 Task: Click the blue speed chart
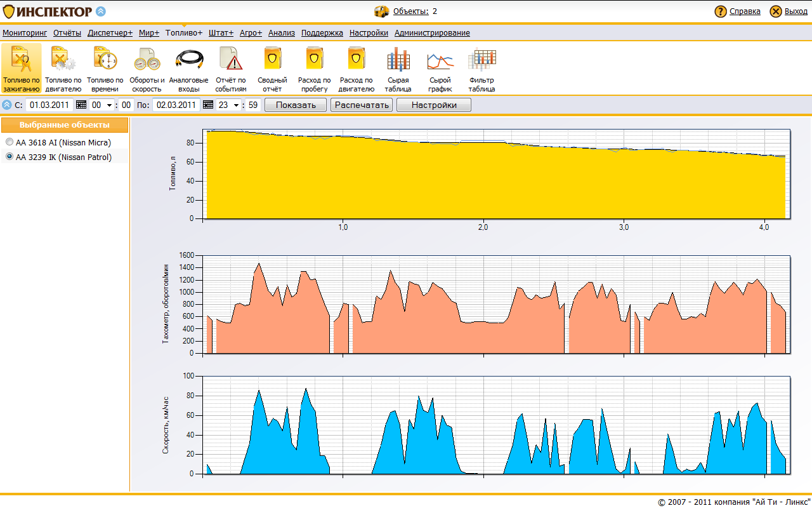pyautogui.click(x=497, y=425)
